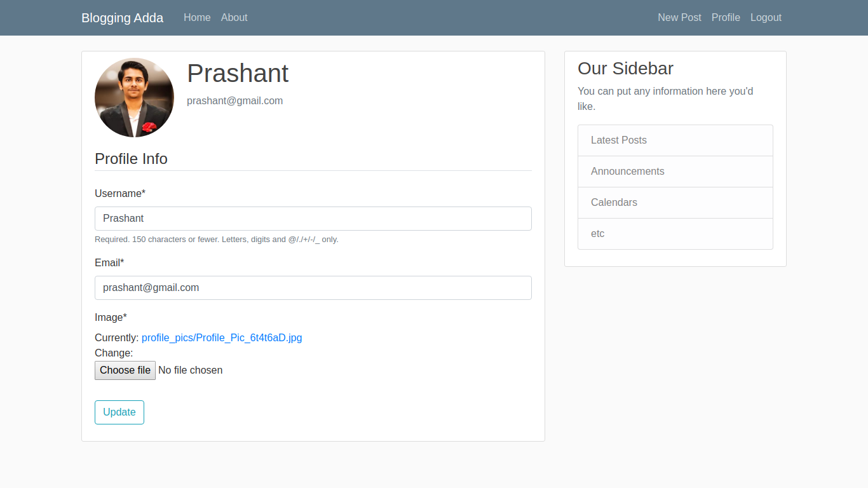Click the Update button
Viewport: 868px width, 488px height.
(x=119, y=412)
